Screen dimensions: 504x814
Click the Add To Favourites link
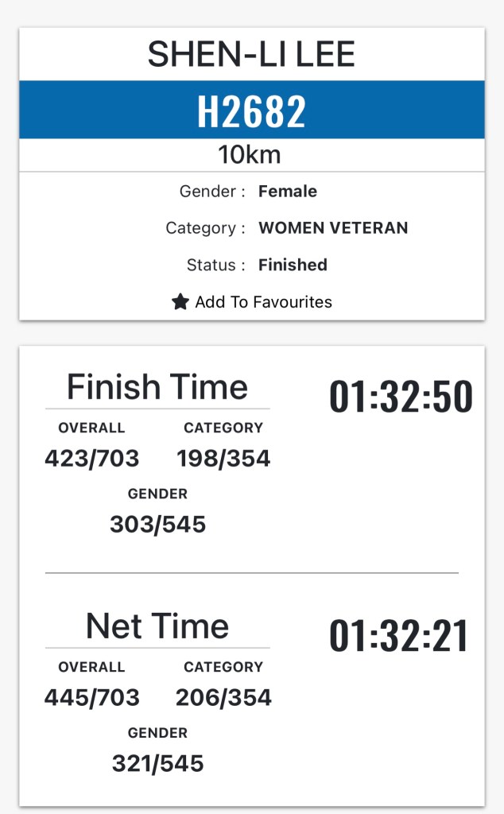(x=263, y=302)
